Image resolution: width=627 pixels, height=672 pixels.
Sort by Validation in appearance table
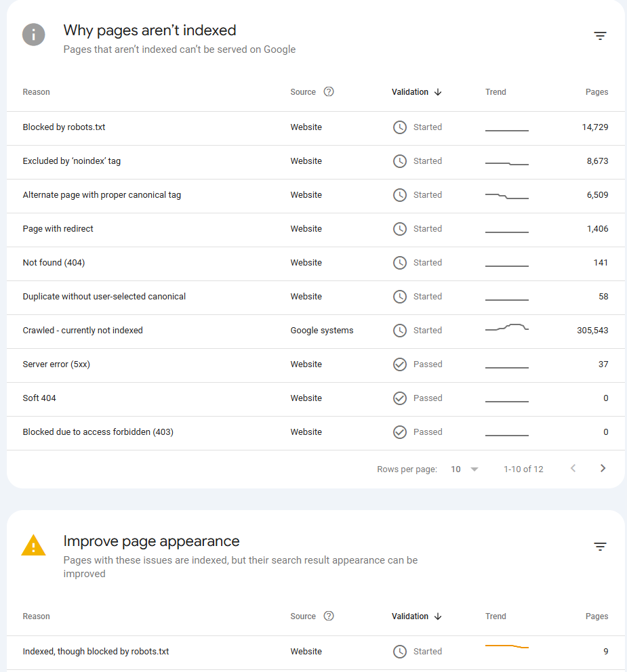click(x=416, y=616)
